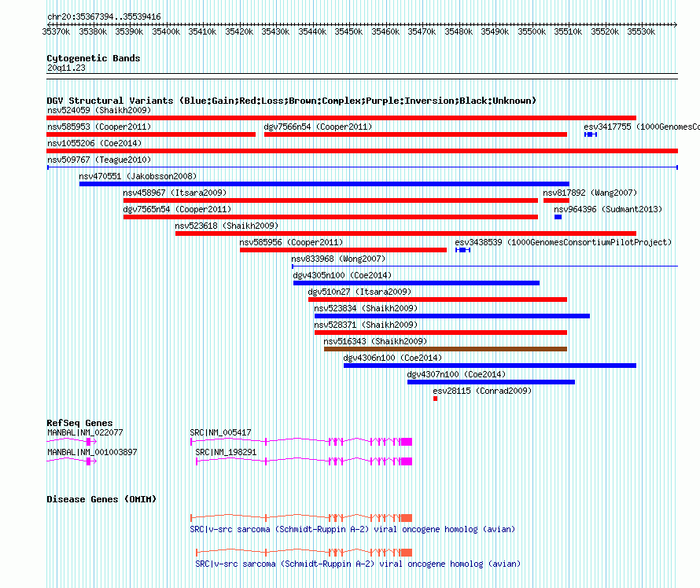Screen dimensions: 700x588
Task: Open the MANBAL|NM_022077 gene label
Action: (x=85, y=432)
